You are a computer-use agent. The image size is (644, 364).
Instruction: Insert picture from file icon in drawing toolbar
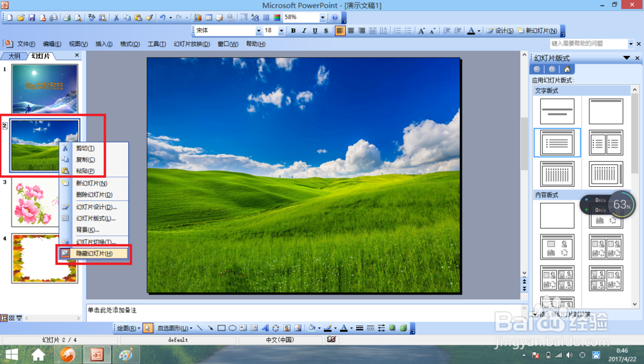(298, 328)
